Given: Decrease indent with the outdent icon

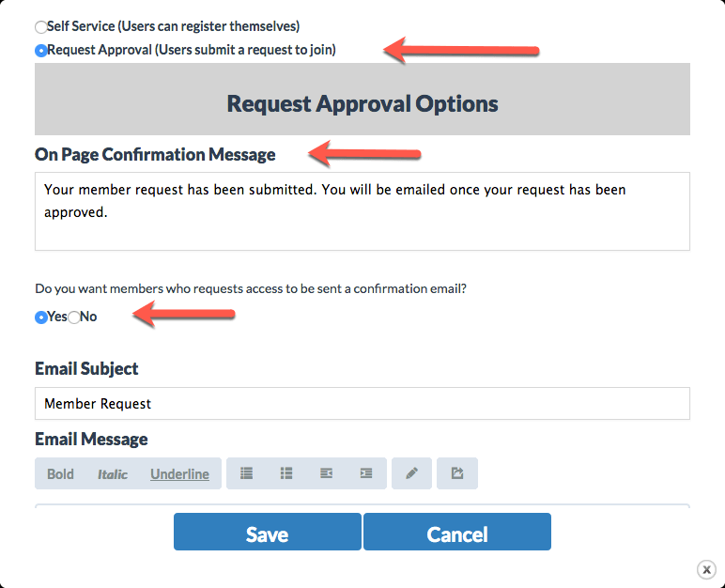Looking at the screenshot, I should pos(326,473).
